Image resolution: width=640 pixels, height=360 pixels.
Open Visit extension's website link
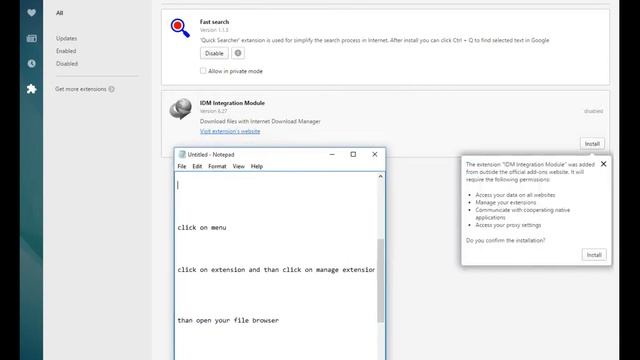[x=230, y=131]
